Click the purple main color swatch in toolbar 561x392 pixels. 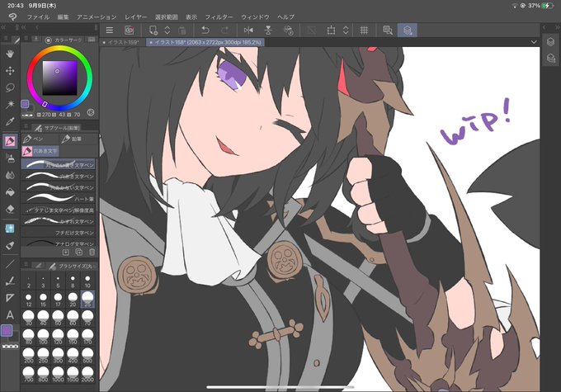click(x=7, y=330)
